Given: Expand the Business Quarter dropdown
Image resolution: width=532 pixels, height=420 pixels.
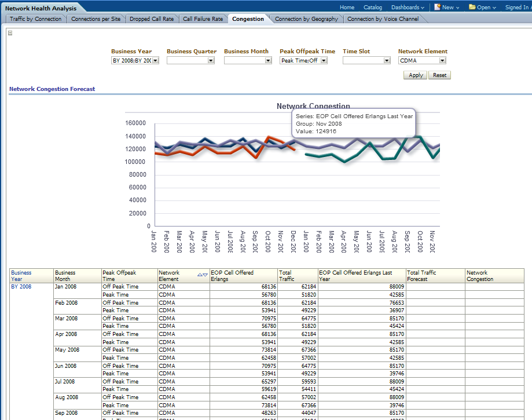Looking at the screenshot, I should 211,60.
